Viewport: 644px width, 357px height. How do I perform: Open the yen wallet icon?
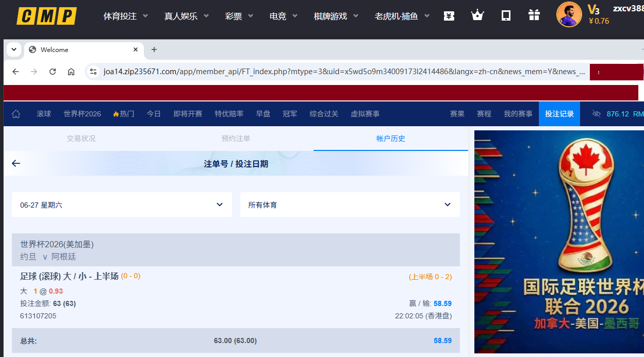[449, 16]
